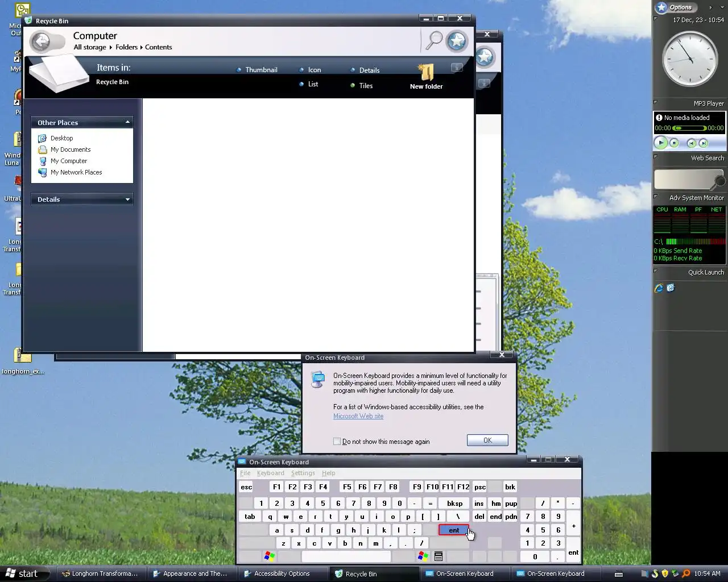Click the MP3 Player seek bar
Screen dimensions: 728x582
689,128
